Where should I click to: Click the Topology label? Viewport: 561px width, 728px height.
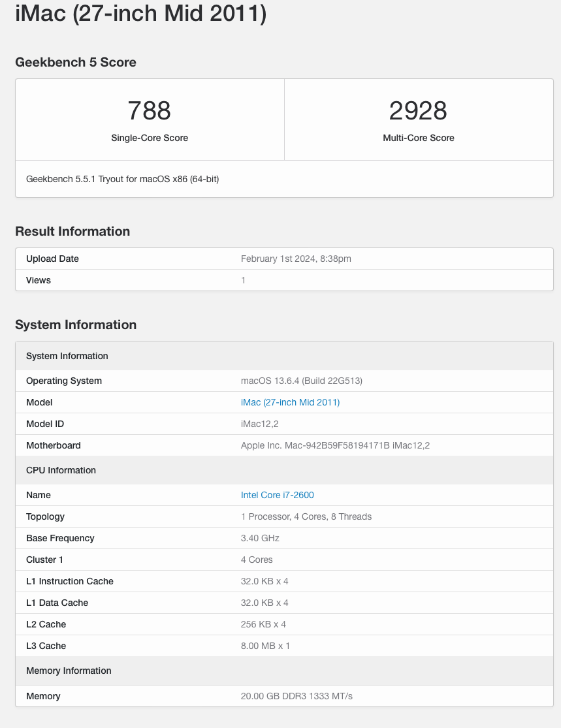pyautogui.click(x=46, y=516)
